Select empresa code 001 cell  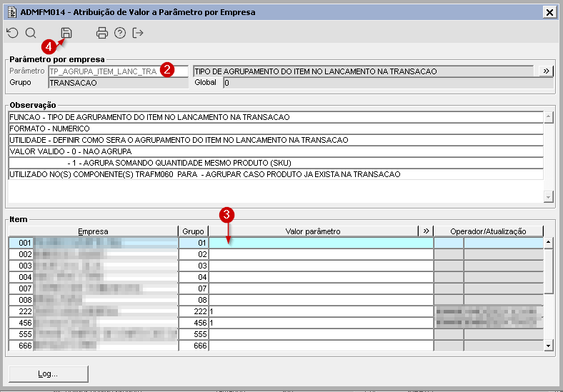coord(21,243)
